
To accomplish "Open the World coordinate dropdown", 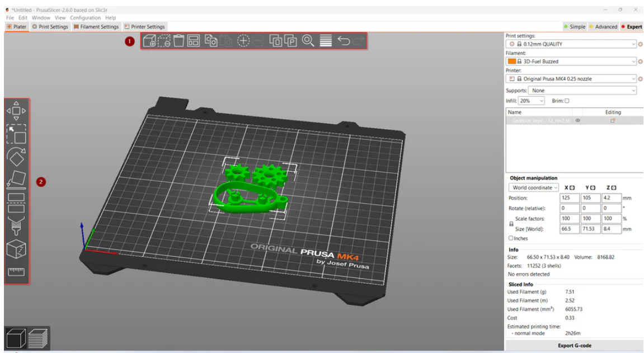I will [x=534, y=187].
